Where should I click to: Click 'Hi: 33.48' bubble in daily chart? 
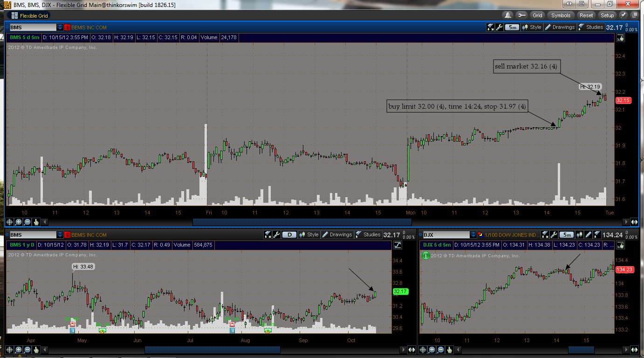click(x=84, y=267)
